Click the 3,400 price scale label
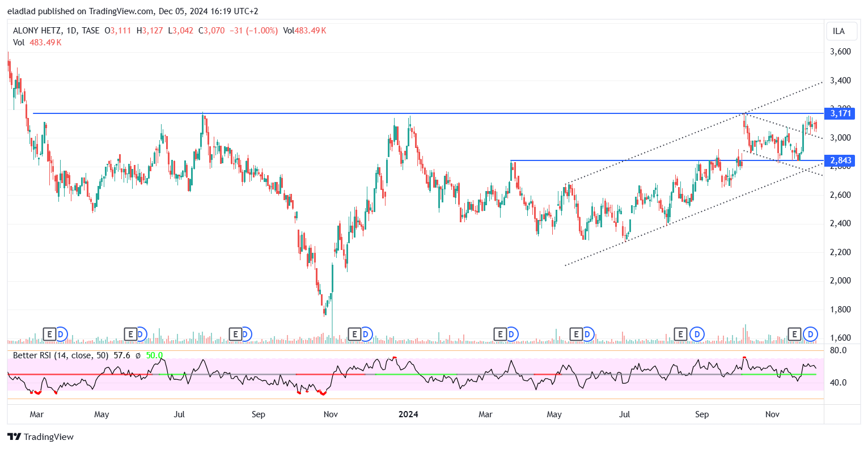Image resolution: width=868 pixels, height=449 pixels. [x=840, y=81]
